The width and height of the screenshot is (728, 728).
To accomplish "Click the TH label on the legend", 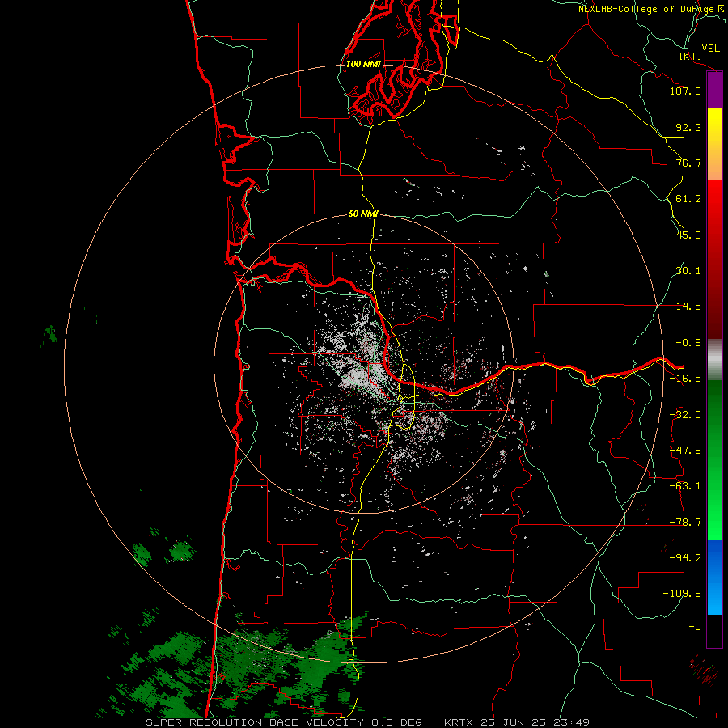I will pyautogui.click(x=695, y=630).
